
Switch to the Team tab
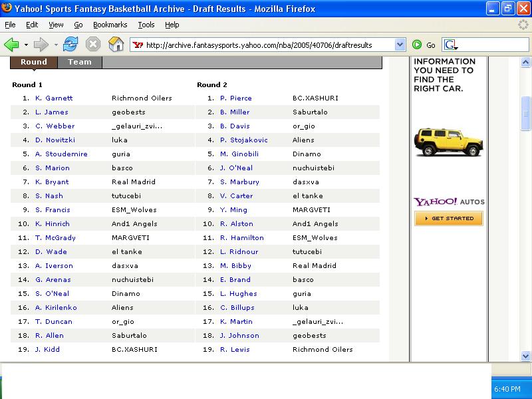[x=80, y=63]
